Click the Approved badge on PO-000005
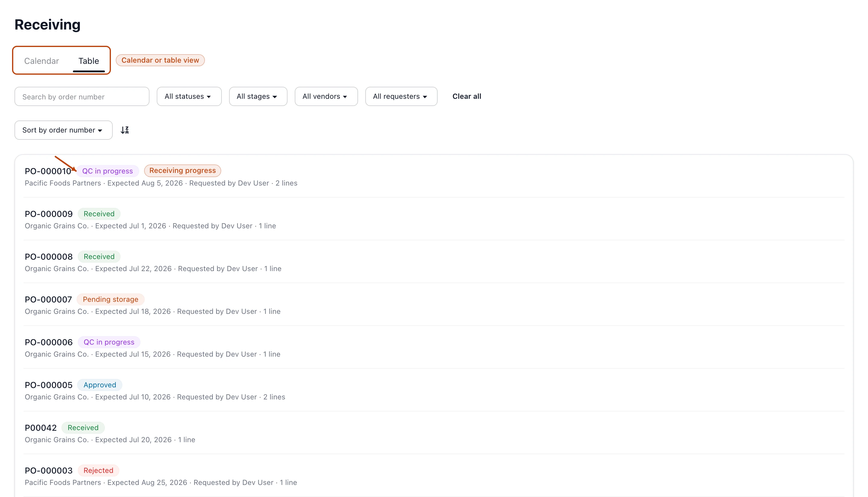Image resolution: width=868 pixels, height=497 pixels. (x=100, y=385)
